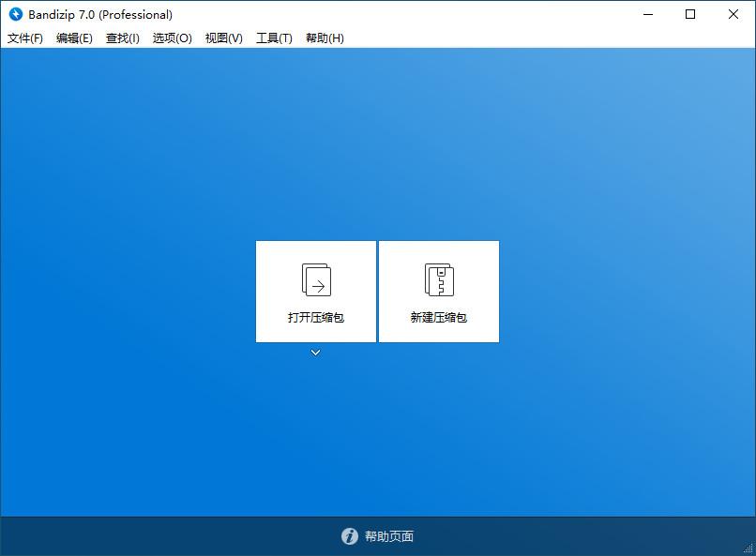Viewport: 756px width, 556px height.
Task: Maximize the Bandizip window
Action: tap(690, 15)
